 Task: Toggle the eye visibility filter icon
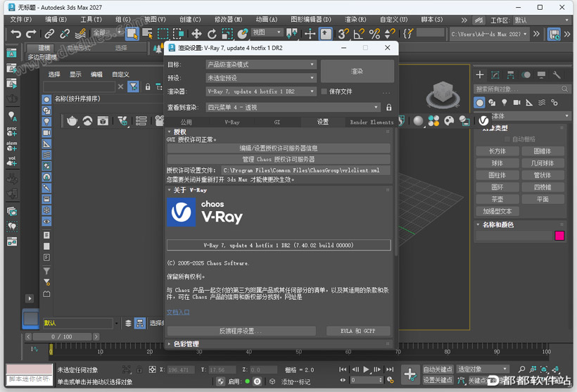click(x=46, y=222)
